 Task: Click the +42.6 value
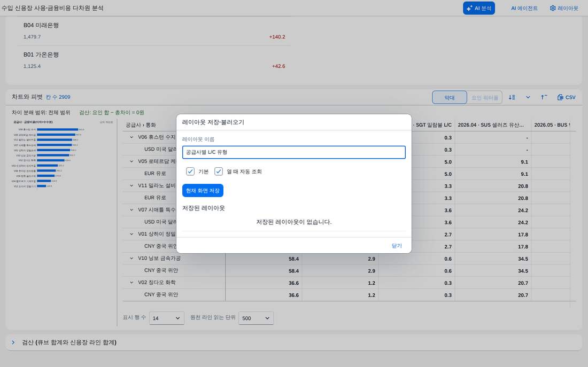tap(278, 66)
